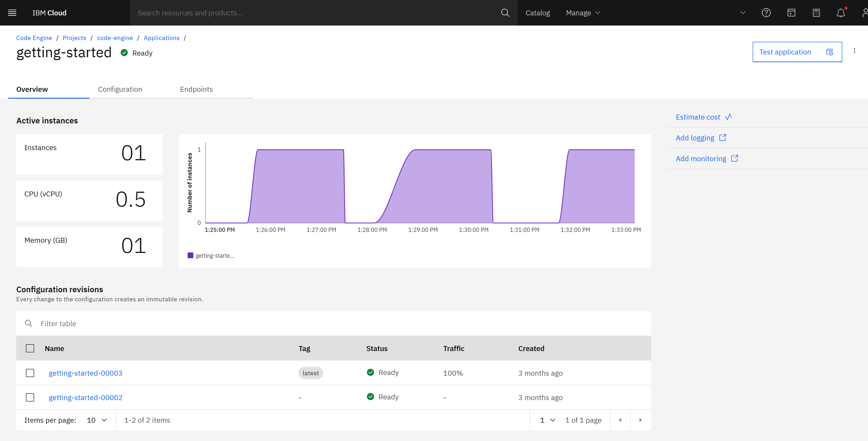The image size is (868, 441).
Task: Click the search magnifier icon
Action: tap(505, 13)
